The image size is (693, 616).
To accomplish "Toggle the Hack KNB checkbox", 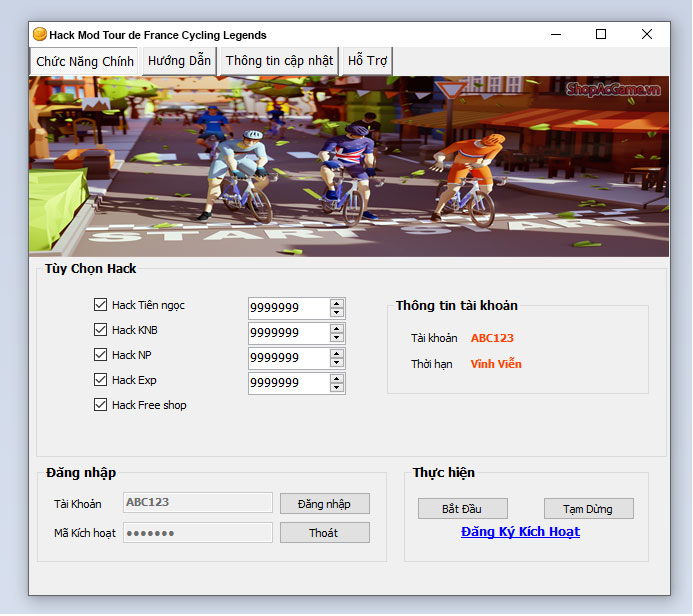I will (x=100, y=330).
